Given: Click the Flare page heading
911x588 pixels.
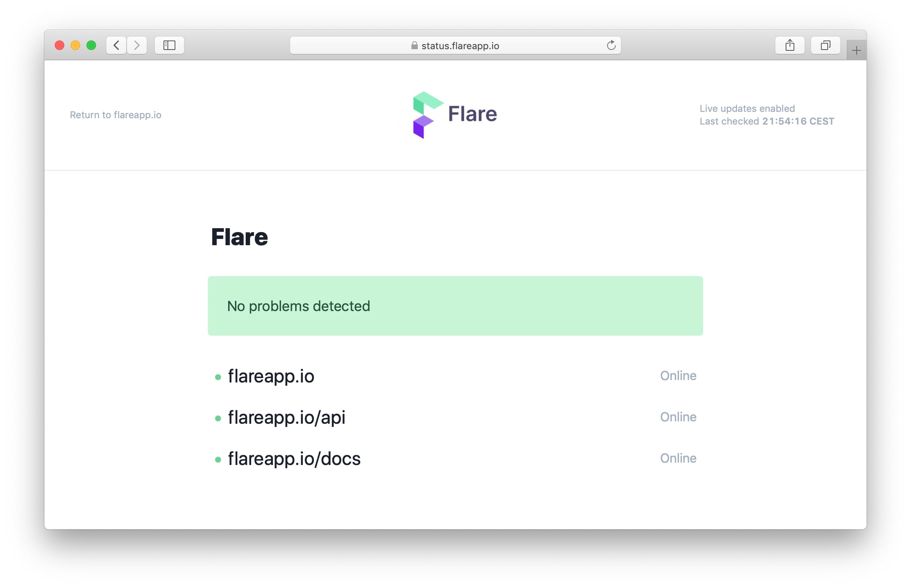Looking at the screenshot, I should click(x=239, y=237).
